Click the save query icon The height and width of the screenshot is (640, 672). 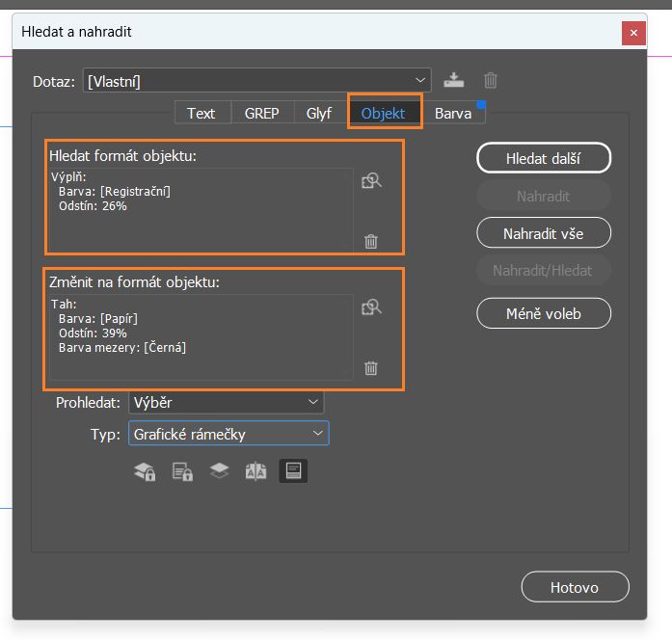[453, 80]
